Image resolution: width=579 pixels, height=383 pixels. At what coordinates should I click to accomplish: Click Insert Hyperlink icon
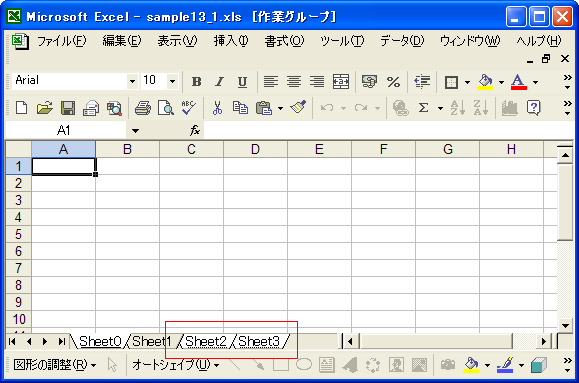[400, 108]
